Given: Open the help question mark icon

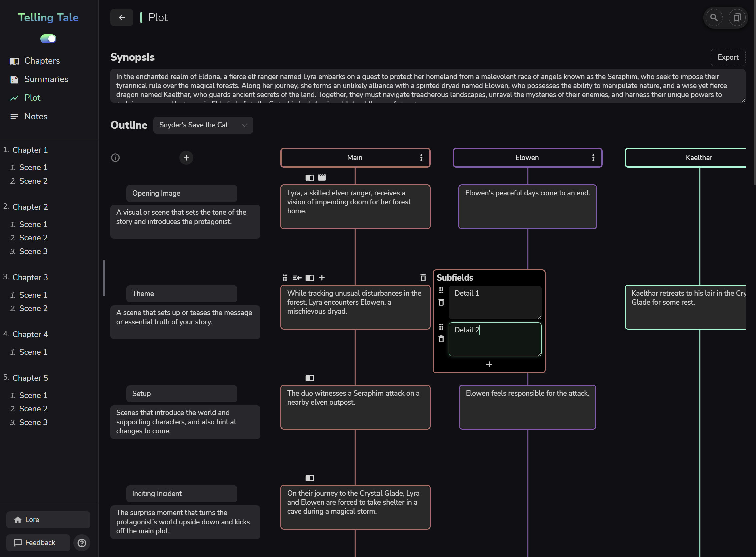Looking at the screenshot, I should coord(82,543).
